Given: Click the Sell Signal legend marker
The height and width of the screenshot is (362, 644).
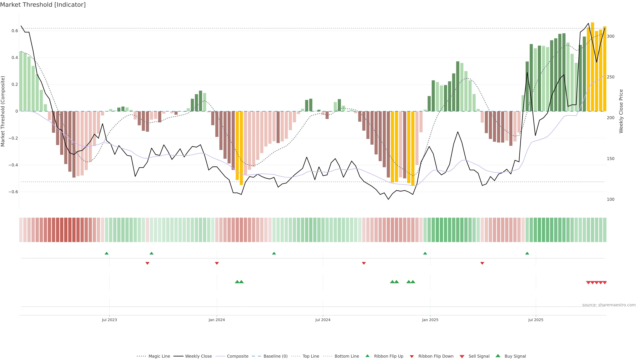Looking at the screenshot, I should tap(462, 356).
